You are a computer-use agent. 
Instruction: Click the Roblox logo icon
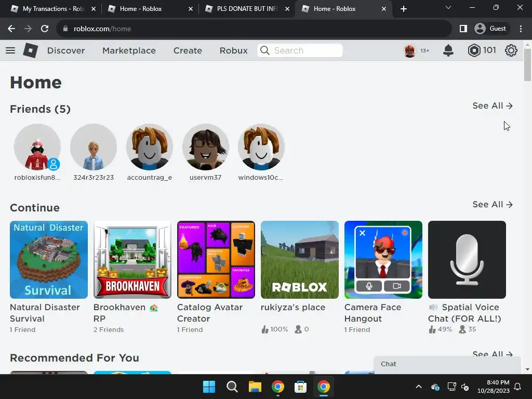coord(31,50)
